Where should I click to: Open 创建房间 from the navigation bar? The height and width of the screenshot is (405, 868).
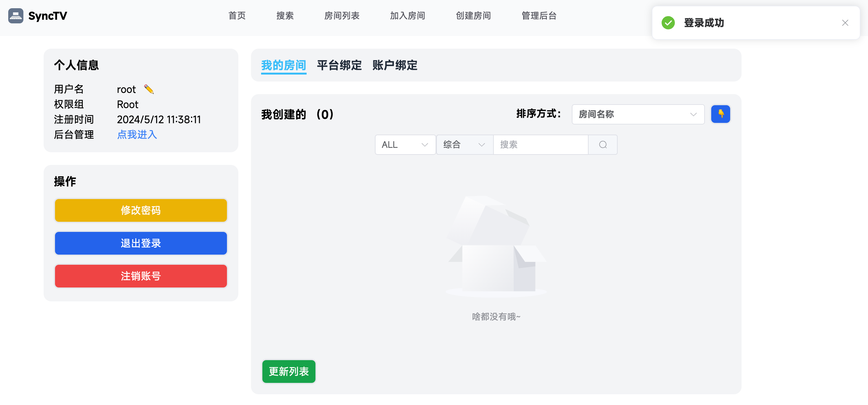473,15
